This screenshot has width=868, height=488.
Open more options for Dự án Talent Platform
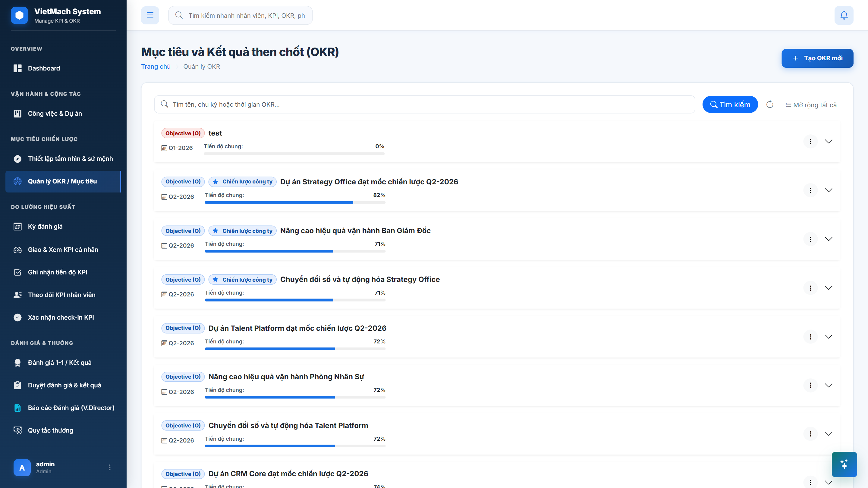point(810,337)
